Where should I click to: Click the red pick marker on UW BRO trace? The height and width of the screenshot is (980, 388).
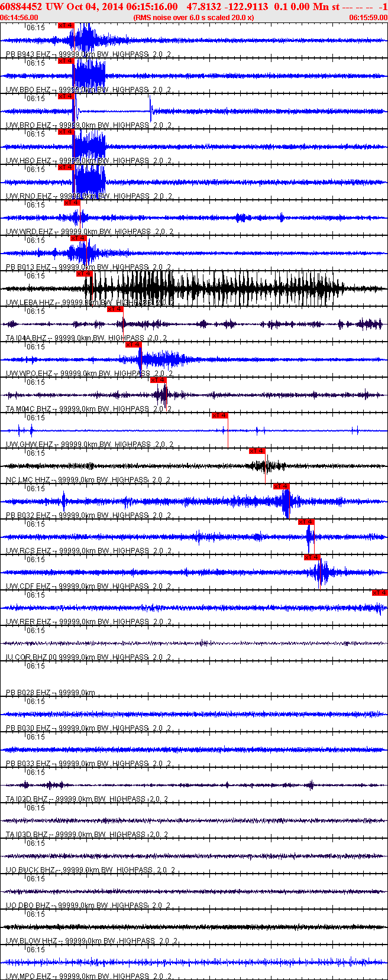[66, 96]
